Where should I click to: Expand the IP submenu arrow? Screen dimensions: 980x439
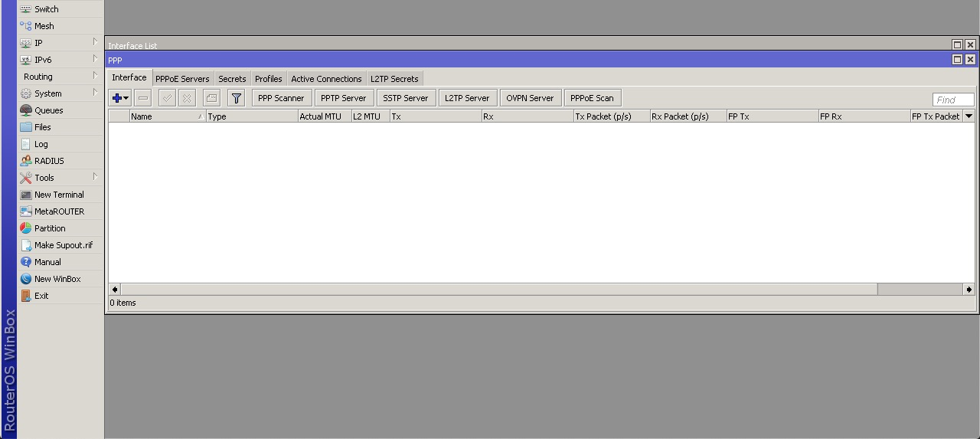pyautogui.click(x=95, y=42)
